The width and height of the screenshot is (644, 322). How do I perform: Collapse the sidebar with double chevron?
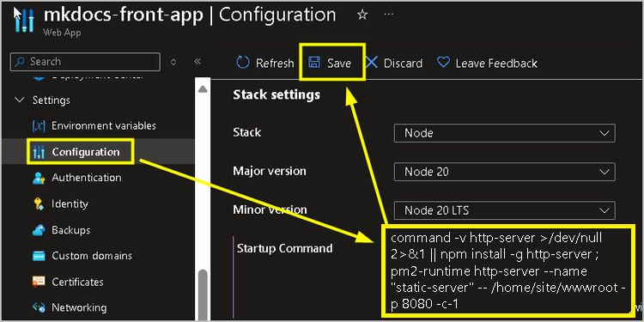pos(197,62)
